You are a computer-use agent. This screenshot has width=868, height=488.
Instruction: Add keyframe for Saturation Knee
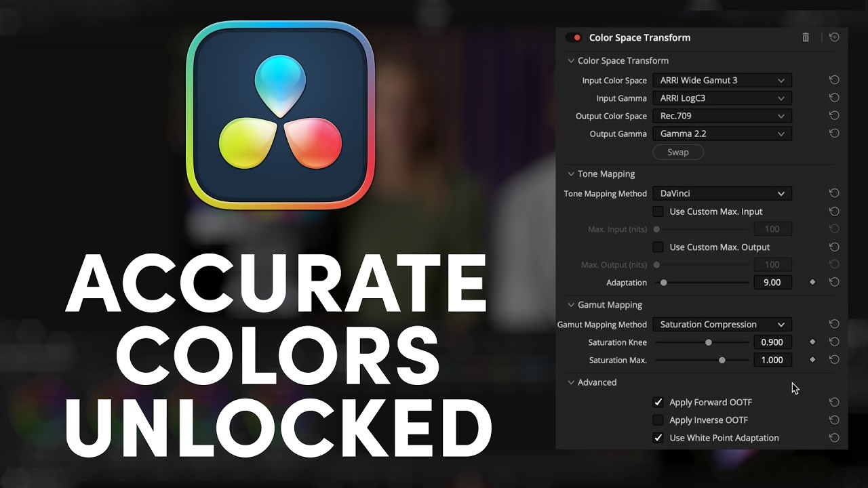(x=812, y=342)
